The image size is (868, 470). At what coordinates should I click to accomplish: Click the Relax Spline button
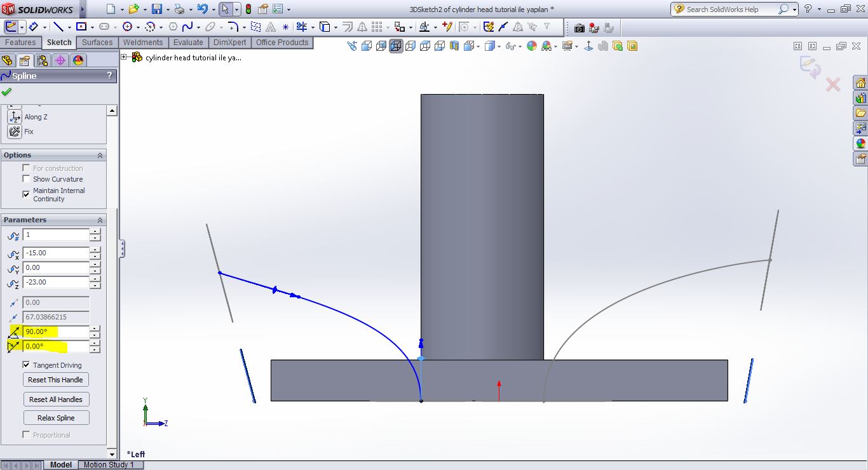(x=56, y=418)
